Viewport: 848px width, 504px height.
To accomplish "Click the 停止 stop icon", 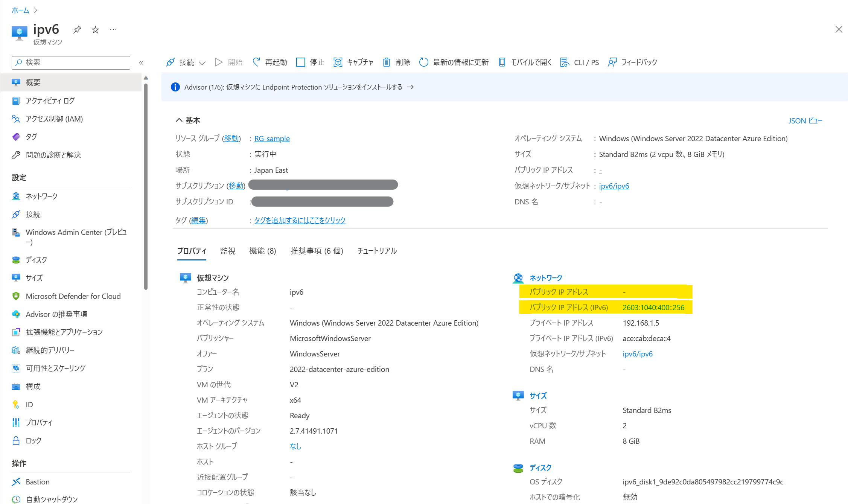I will (x=300, y=62).
